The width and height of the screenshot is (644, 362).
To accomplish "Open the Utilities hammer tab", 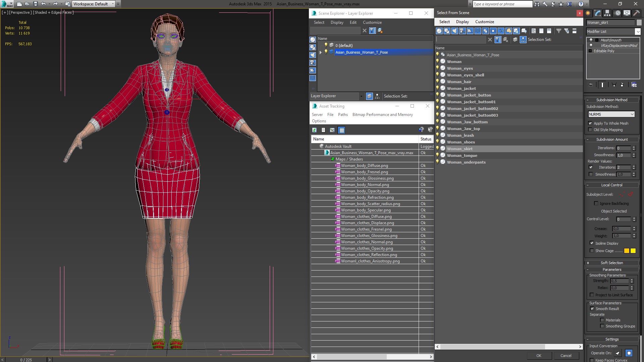I will point(636,13).
